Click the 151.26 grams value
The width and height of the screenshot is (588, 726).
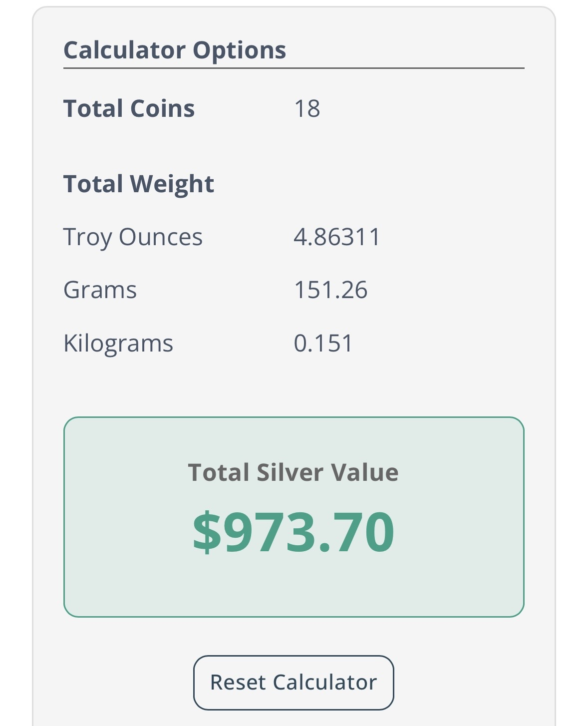pos(330,290)
